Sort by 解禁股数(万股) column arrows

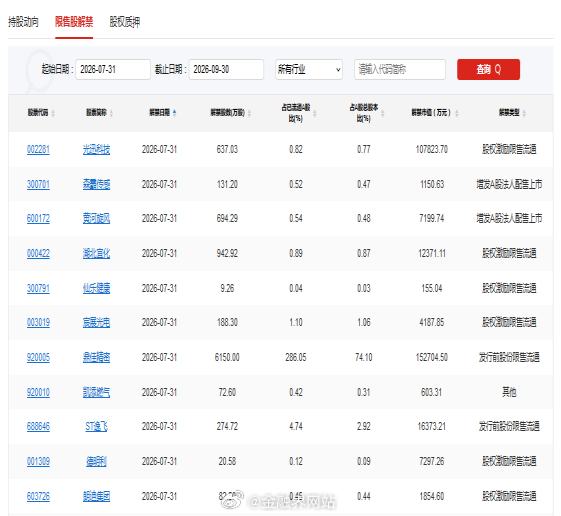point(249,113)
